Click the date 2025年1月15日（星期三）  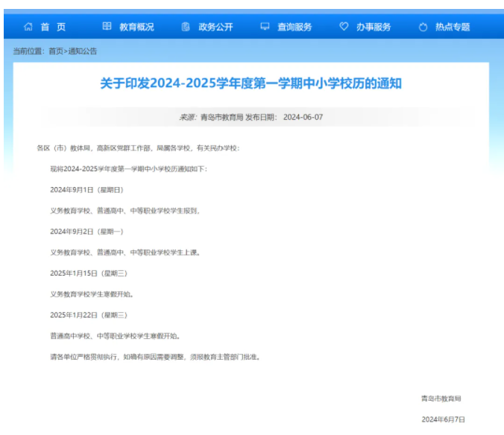click(89, 273)
